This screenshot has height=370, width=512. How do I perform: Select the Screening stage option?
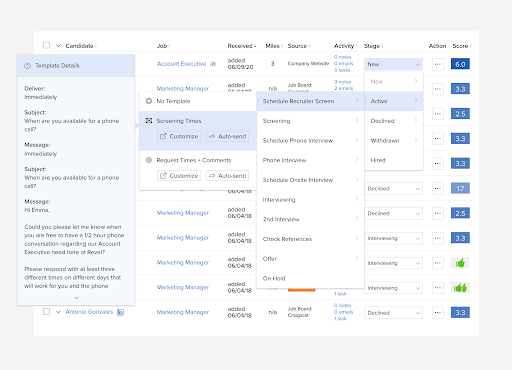(x=310, y=121)
